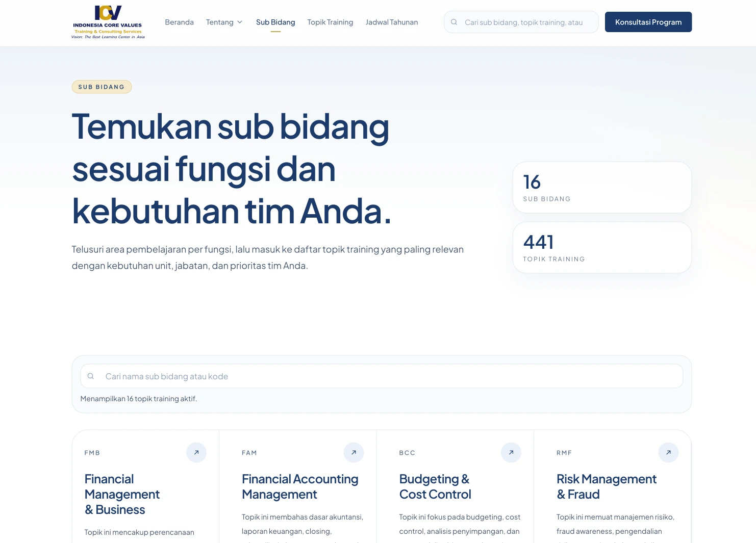Open Financial Management & Business details

[x=122, y=494]
